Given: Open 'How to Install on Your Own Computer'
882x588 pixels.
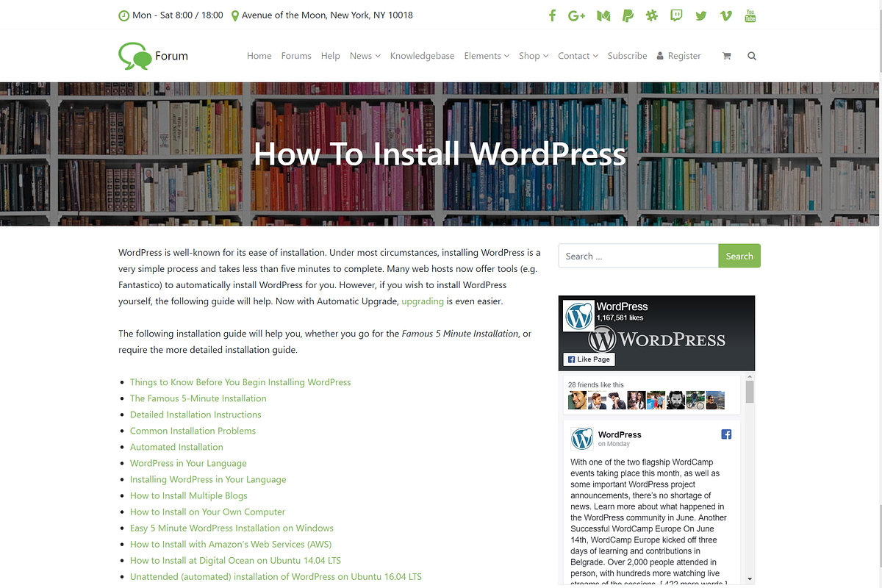Looking at the screenshot, I should pos(207,512).
